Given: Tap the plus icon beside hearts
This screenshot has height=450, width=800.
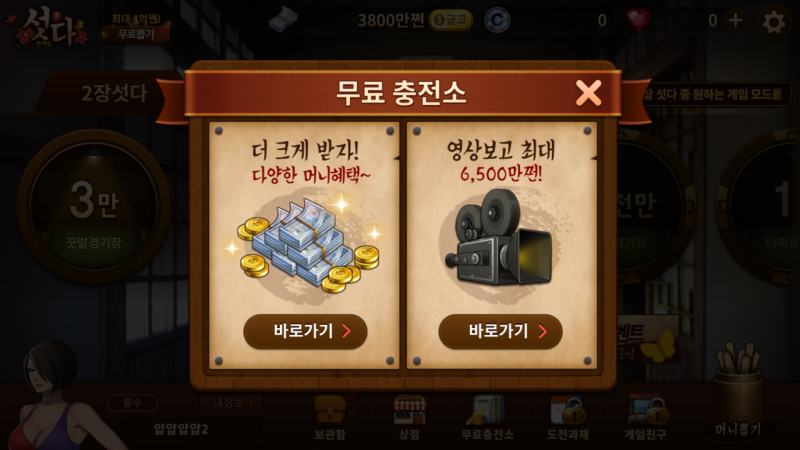Looking at the screenshot, I should point(735,20).
